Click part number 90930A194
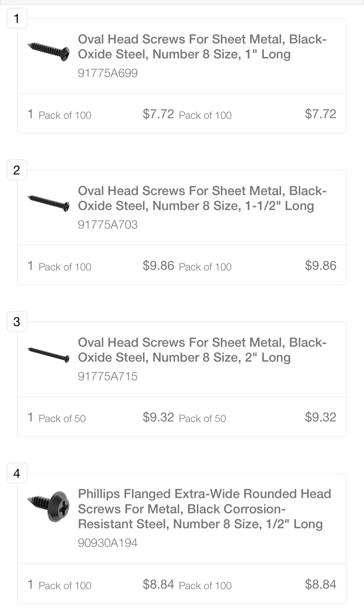The width and height of the screenshot is (364, 613). point(108,543)
